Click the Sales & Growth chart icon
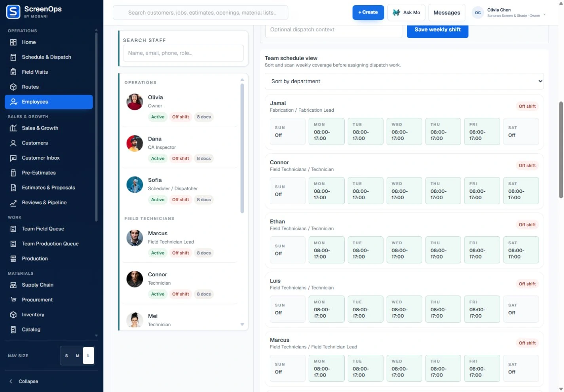 (13, 128)
